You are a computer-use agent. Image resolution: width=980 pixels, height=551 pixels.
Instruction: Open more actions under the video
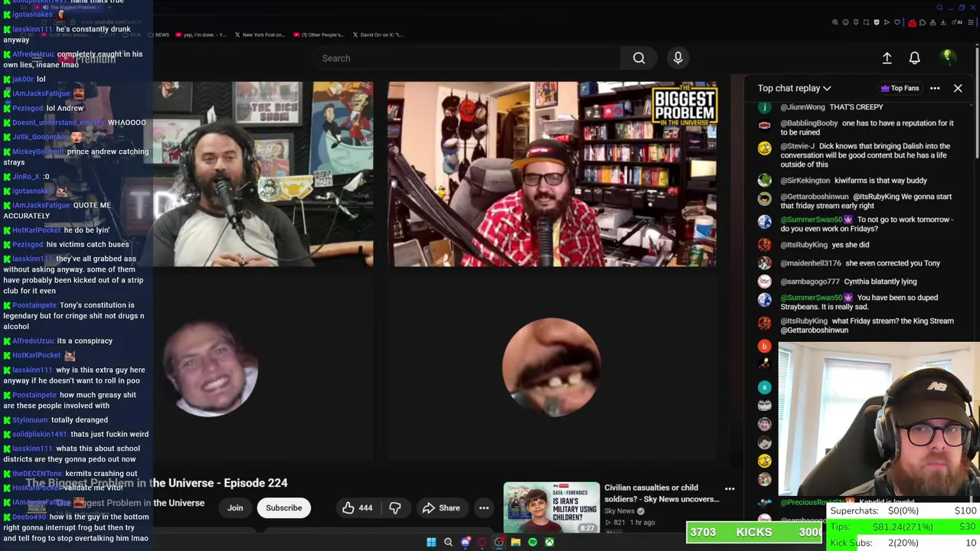pos(484,508)
